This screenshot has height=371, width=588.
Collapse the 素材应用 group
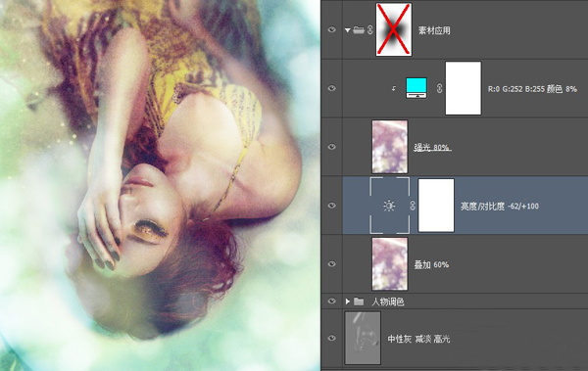[348, 30]
